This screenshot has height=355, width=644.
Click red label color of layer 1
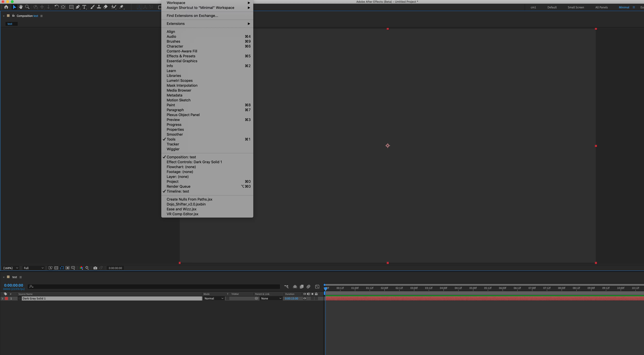pyautogui.click(x=6, y=298)
